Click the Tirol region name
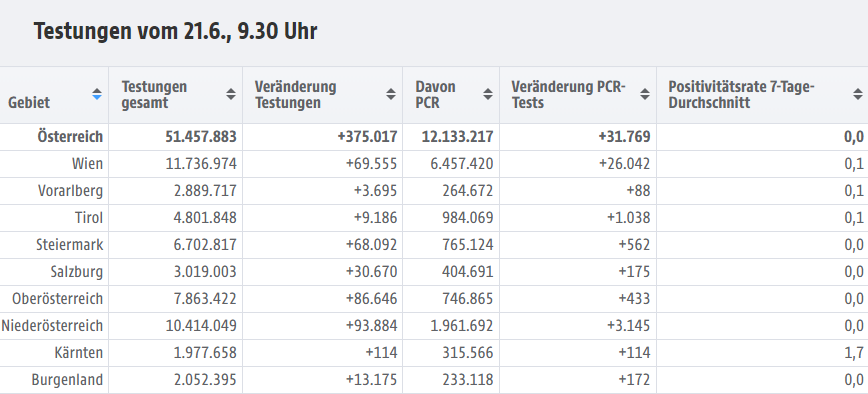This screenshot has height=394, width=868. click(x=89, y=218)
